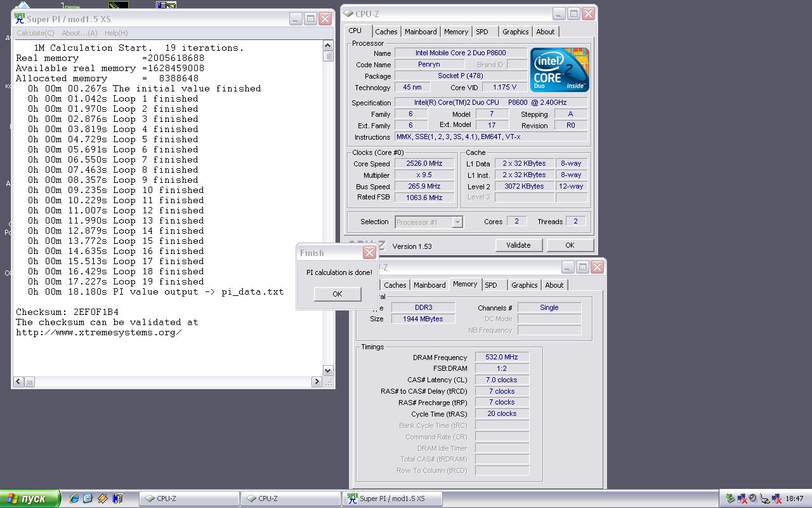
Task: Click the 'Loop 19 finished' line
Action: 116,281
